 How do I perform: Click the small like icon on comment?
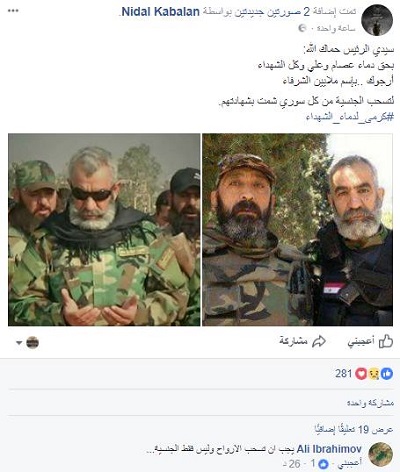(323, 464)
